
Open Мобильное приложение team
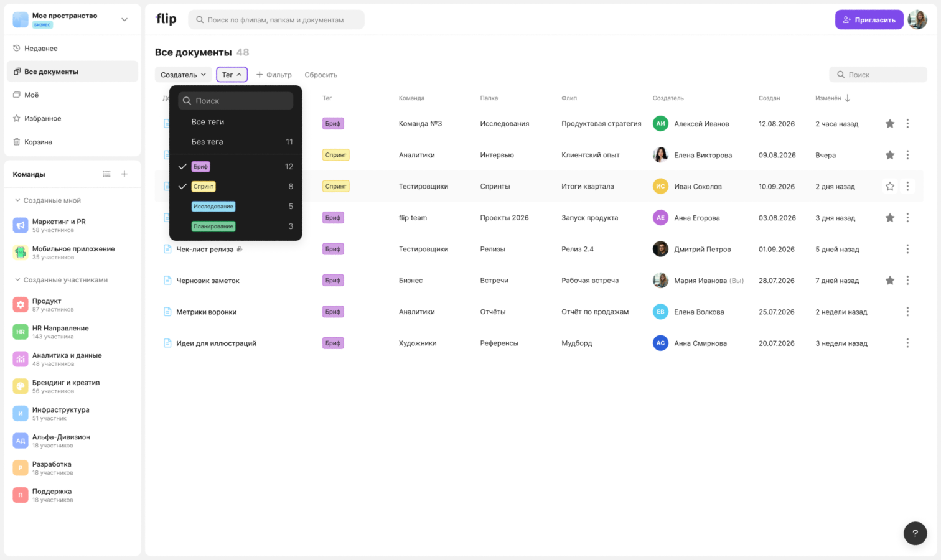tap(72, 253)
